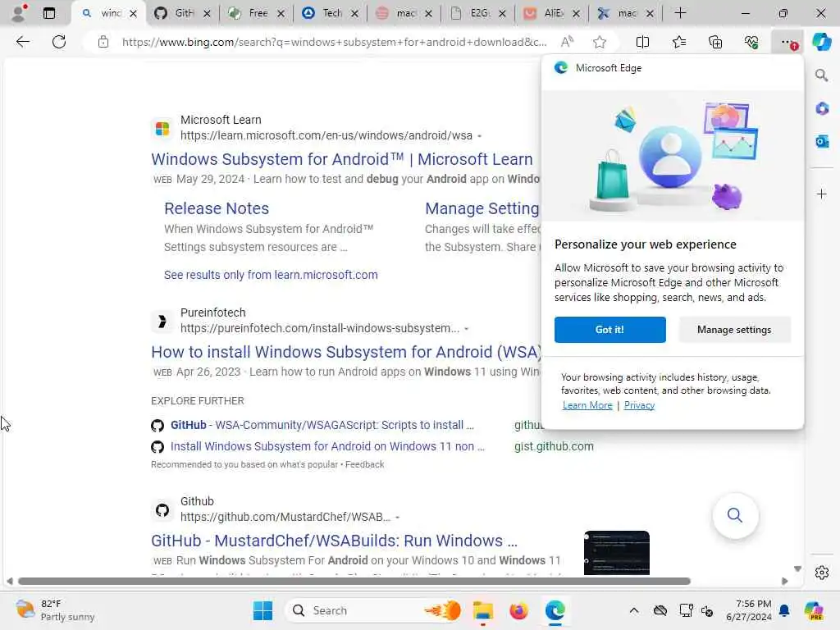The image size is (840, 630).
Task: Open Read aloud icon in address bar
Action: coord(567,42)
